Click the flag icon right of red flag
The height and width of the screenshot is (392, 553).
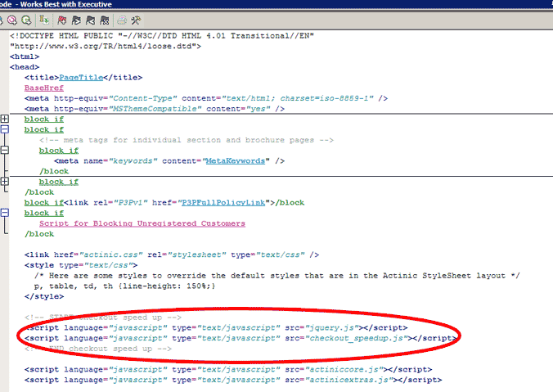(76, 20)
